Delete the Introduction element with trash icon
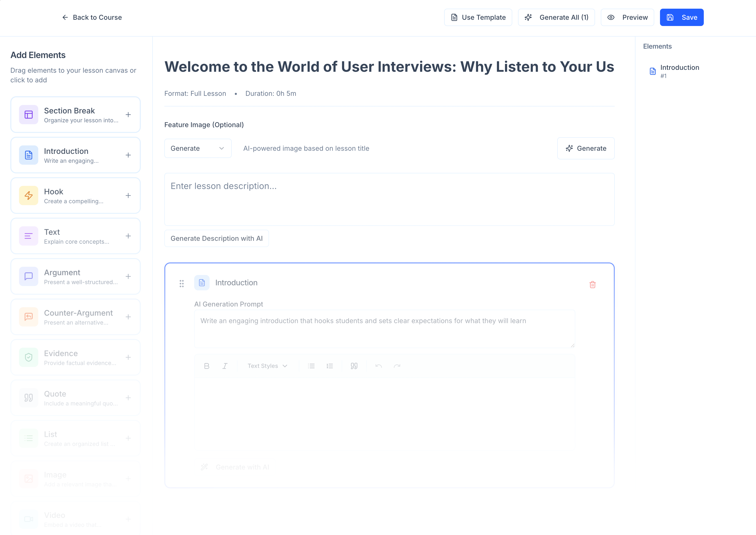The width and height of the screenshot is (756, 535). tap(592, 285)
